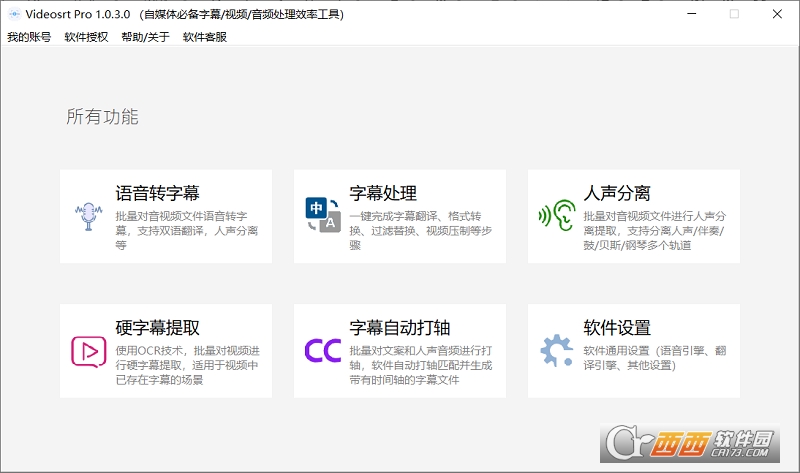The image size is (800, 473).
Task: Open the 字幕处理 feature title
Action: pos(383,193)
